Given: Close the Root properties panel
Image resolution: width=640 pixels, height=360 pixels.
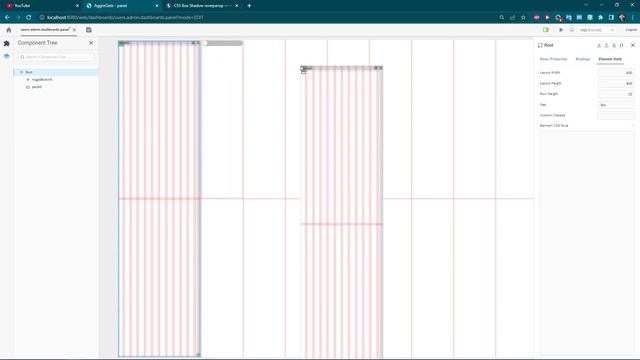Looking at the screenshot, I should [x=633, y=45].
